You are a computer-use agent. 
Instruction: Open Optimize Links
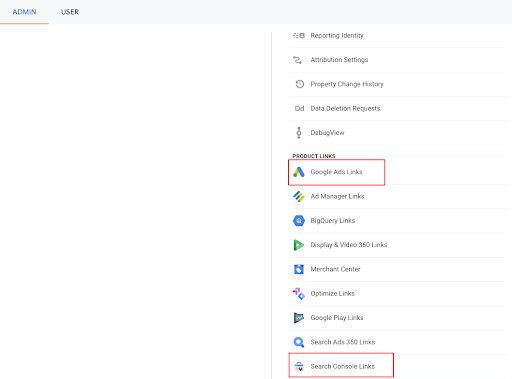tap(333, 293)
